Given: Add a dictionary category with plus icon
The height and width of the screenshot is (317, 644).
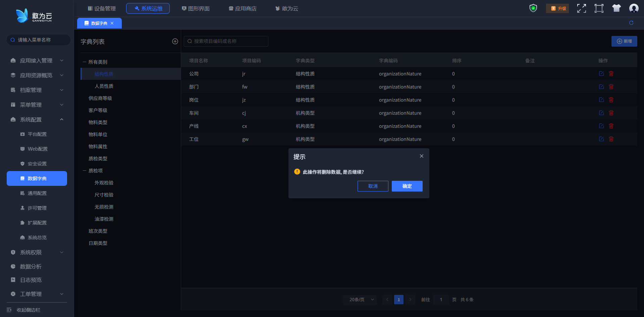Looking at the screenshot, I should point(175,41).
